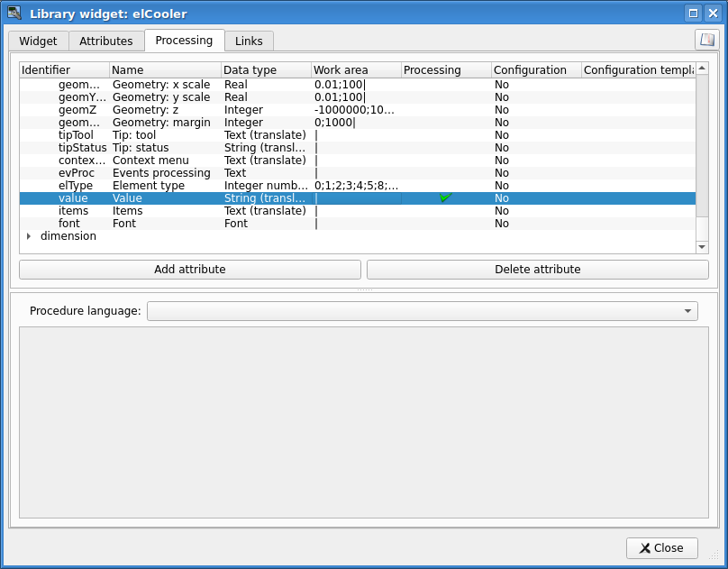This screenshot has width=728, height=569.
Task: Select the tipTool attribute row
Action: (76, 135)
